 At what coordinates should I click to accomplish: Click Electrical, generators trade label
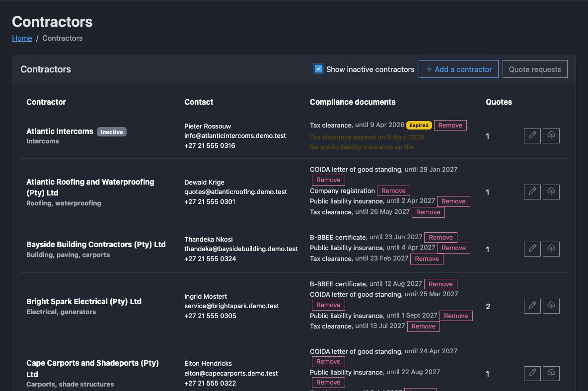pyautogui.click(x=61, y=312)
